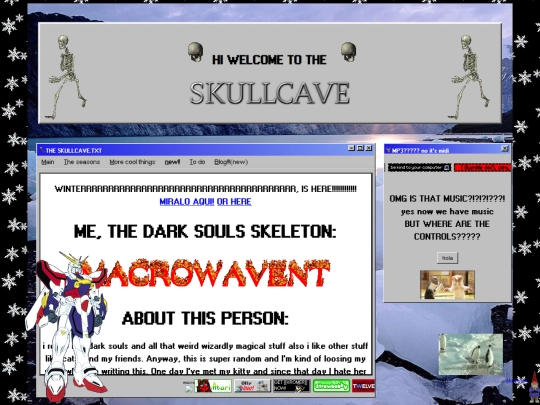Open the To do menu

coord(197,162)
